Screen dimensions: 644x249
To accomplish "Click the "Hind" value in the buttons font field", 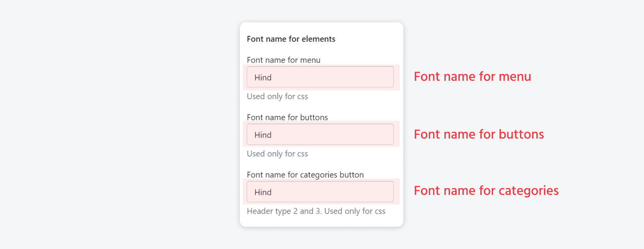I will tap(263, 135).
